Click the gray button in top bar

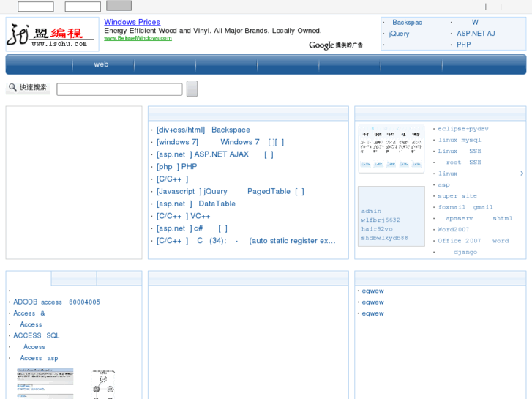tap(119, 5)
